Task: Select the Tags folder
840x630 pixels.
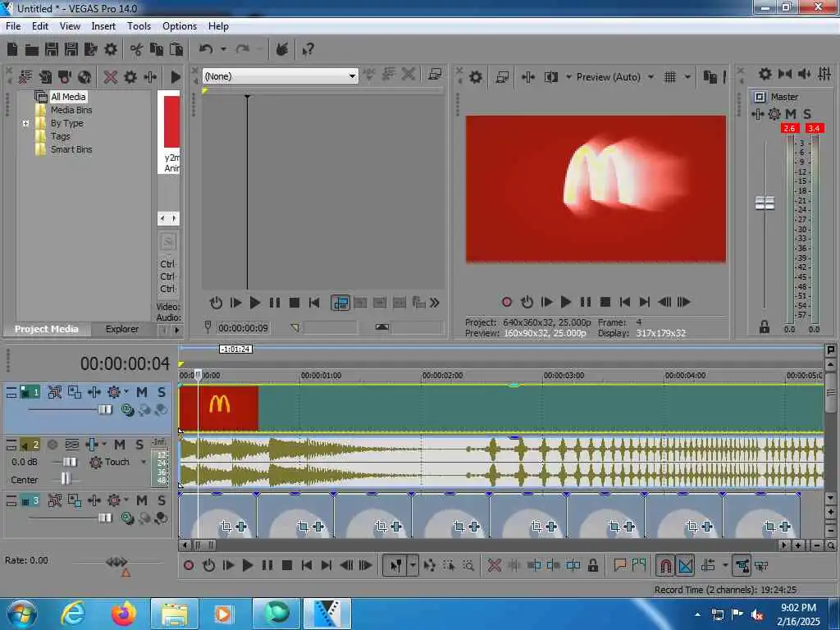Action: [x=60, y=136]
